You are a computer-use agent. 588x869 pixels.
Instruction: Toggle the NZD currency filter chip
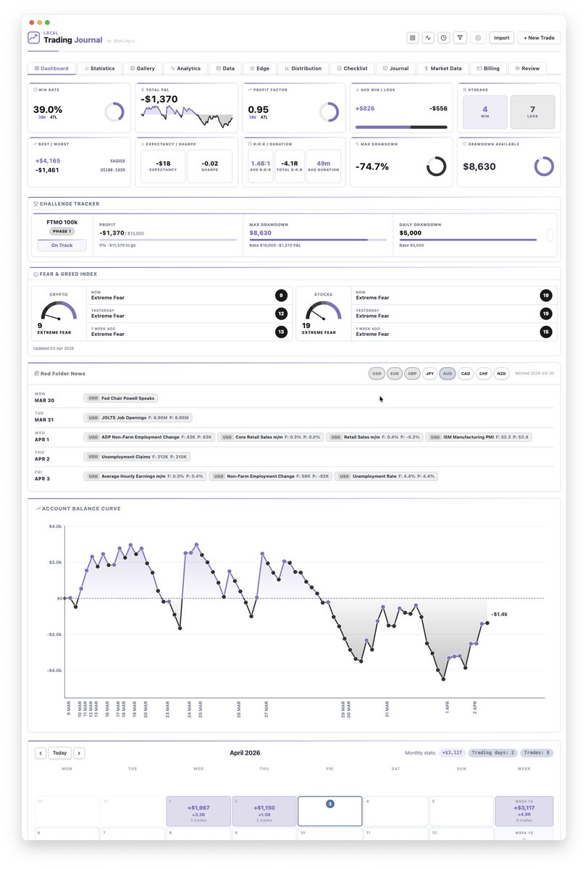tap(501, 374)
